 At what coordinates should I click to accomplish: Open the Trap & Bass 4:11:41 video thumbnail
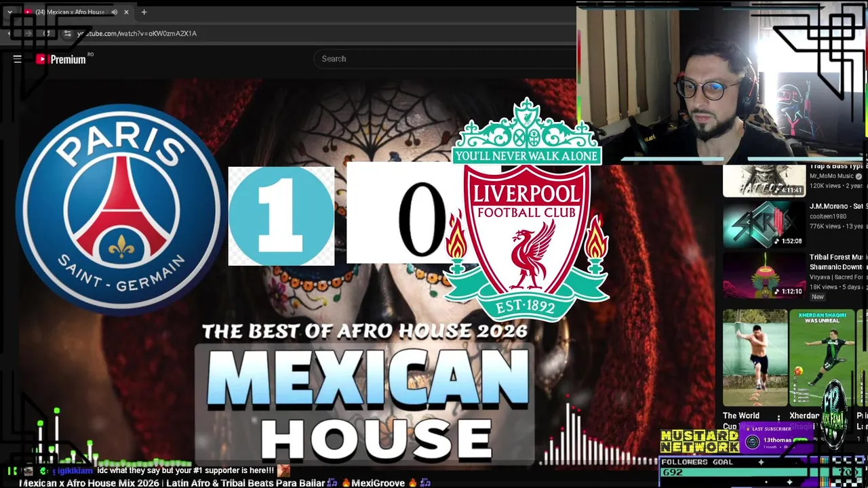pos(764,181)
